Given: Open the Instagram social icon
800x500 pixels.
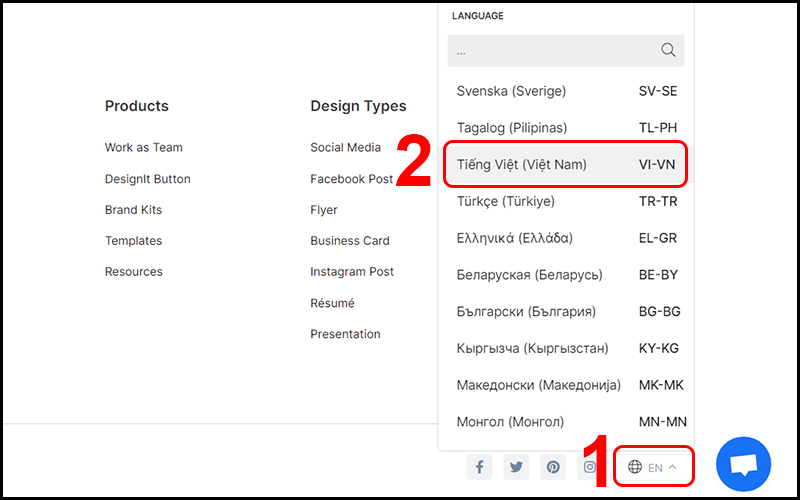Looking at the screenshot, I should click(589, 467).
